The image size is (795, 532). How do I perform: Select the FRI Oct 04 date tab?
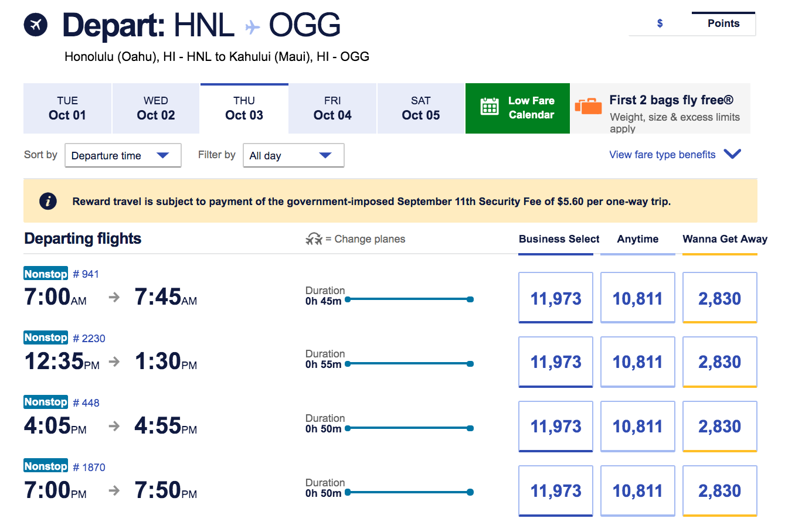(x=332, y=108)
